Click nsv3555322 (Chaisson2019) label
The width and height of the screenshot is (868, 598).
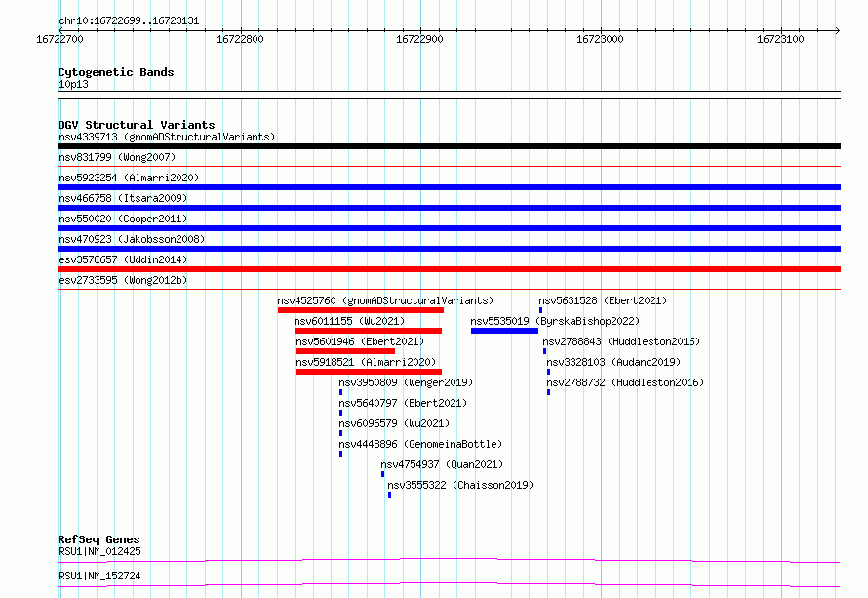[x=460, y=485]
